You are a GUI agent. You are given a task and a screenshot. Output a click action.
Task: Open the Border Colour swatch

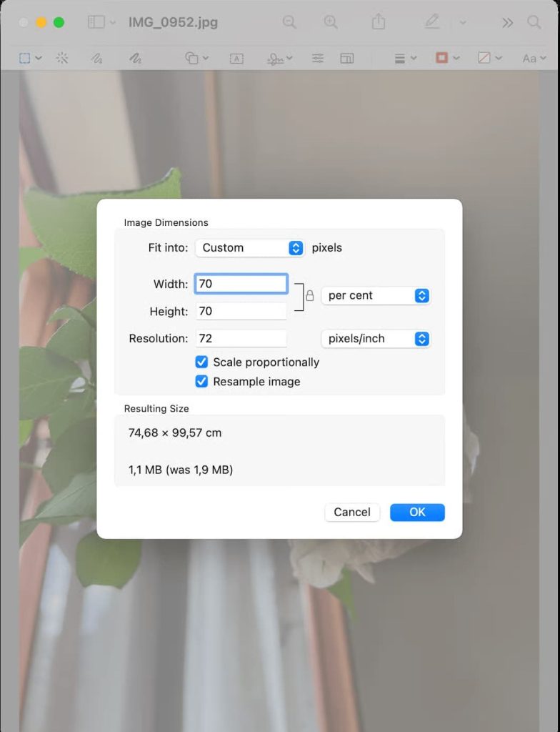[441, 57]
